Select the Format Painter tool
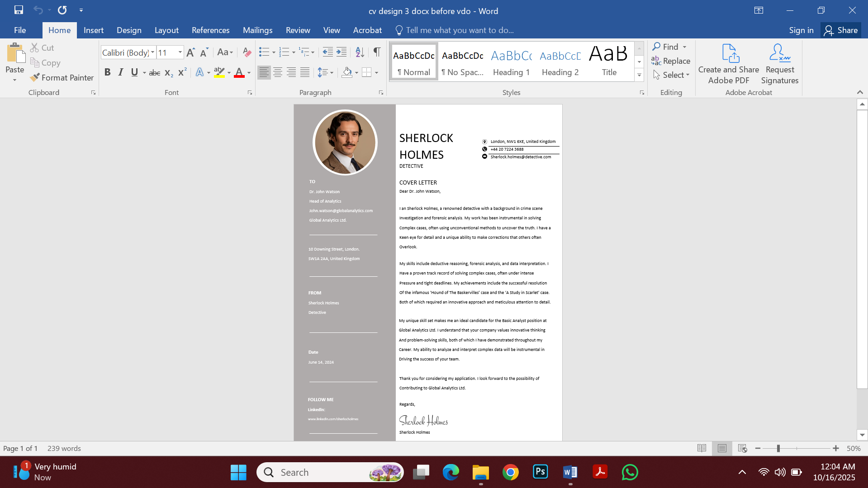This screenshot has height=488, width=868. pyautogui.click(x=62, y=77)
